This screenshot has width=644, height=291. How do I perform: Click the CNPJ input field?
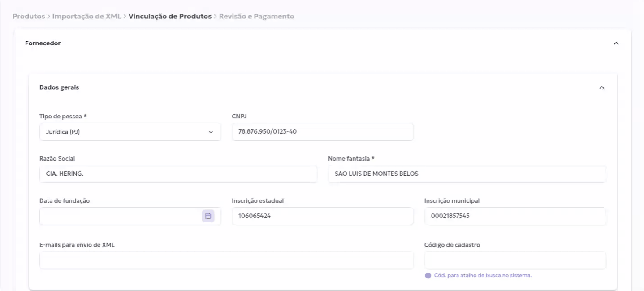tap(322, 132)
